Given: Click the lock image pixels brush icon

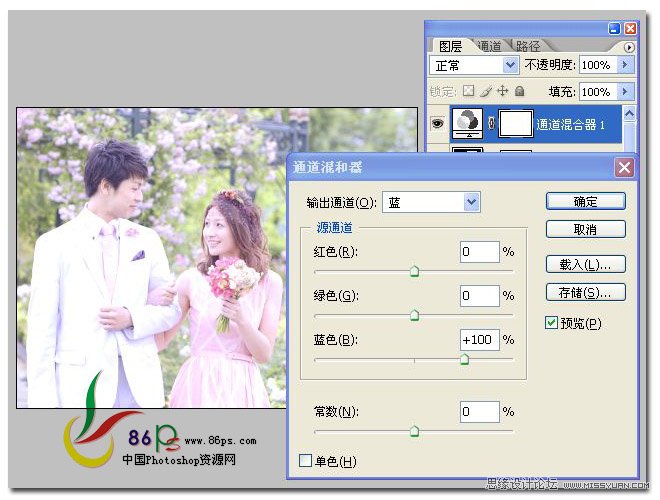Looking at the screenshot, I should [486, 90].
